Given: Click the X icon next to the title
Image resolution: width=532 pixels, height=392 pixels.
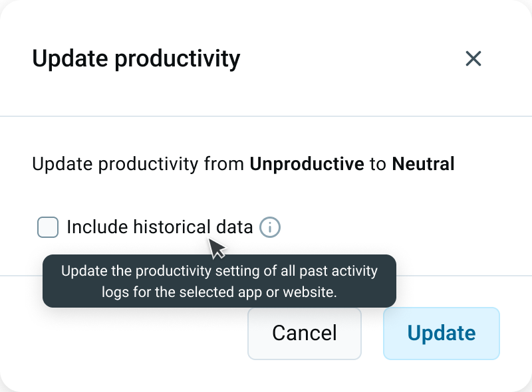Looking at the screenshot, I should pyautogui.click(x=473, y=58).
